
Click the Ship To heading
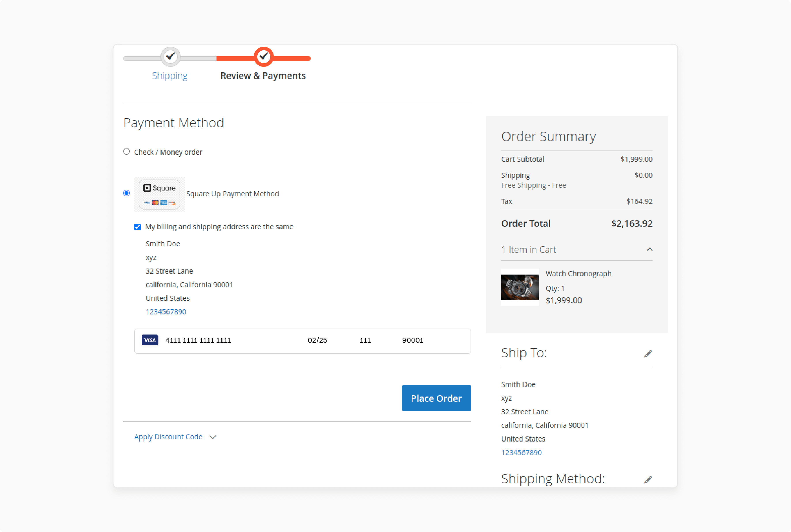click(524, 353)
